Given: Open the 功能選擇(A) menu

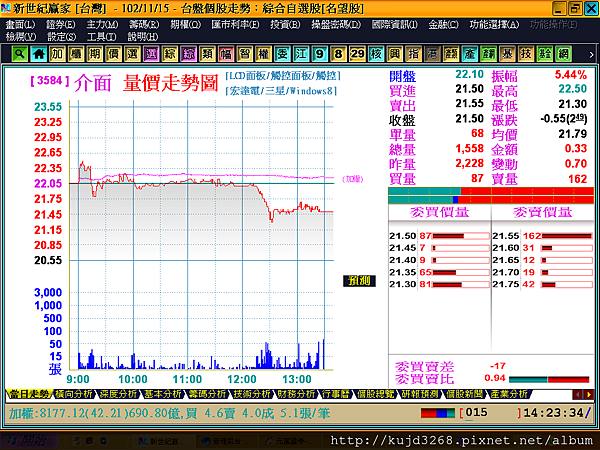Looking at the screenshot, I should [x=494, y=24].
